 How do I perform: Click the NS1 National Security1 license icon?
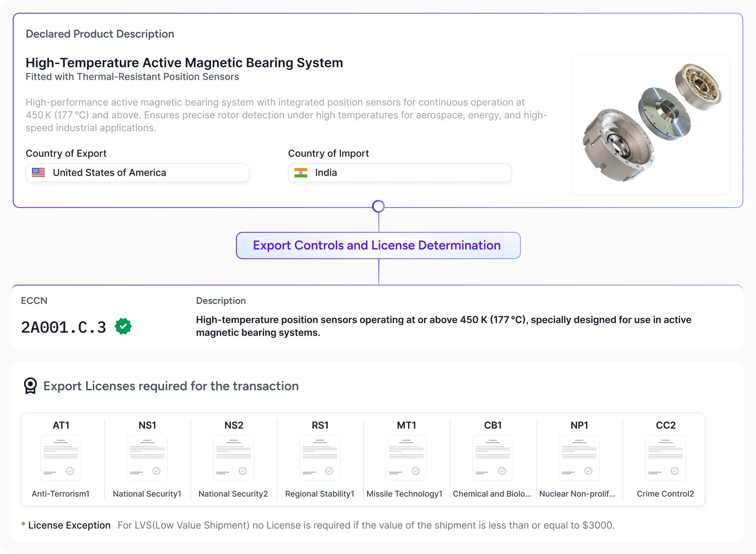pos(147,458)
